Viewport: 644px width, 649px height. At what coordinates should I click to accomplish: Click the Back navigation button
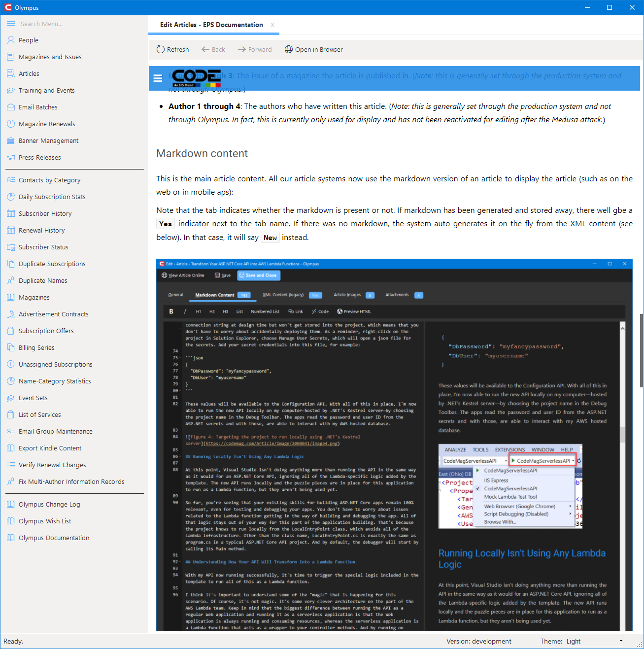(213, 50)
